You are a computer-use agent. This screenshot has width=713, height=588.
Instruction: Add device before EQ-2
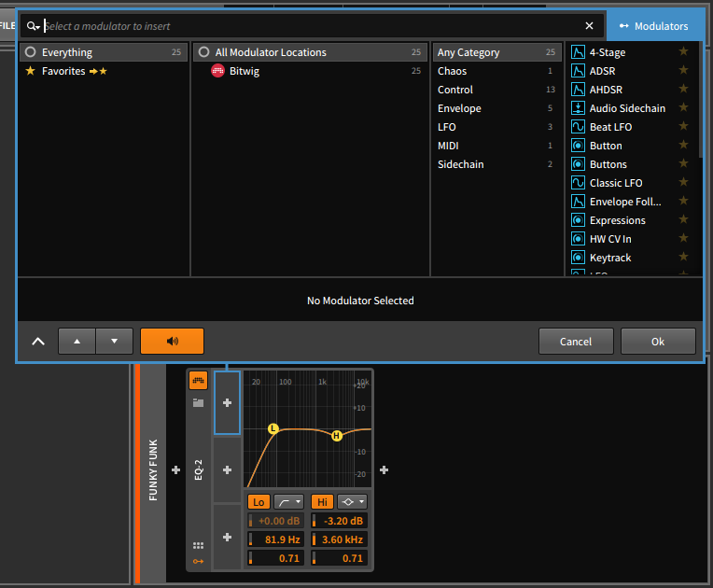coord(176,469)
